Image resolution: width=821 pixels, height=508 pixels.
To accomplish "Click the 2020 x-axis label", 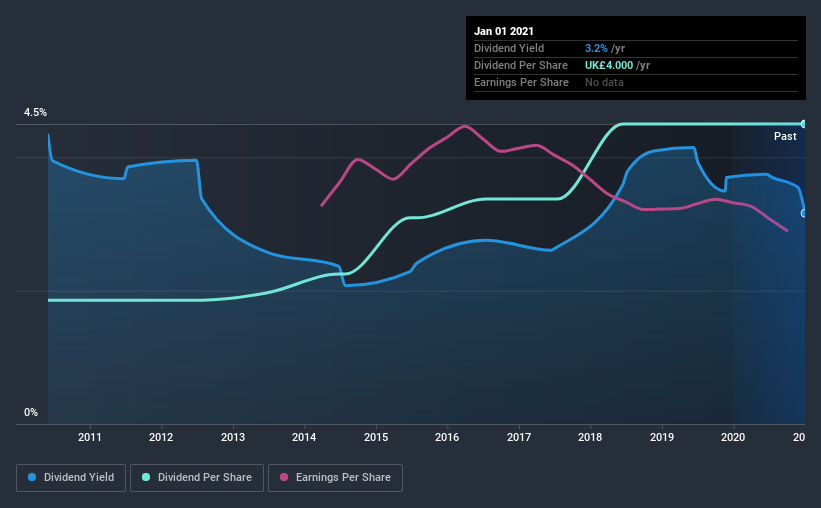I will [x=733, y=437].
